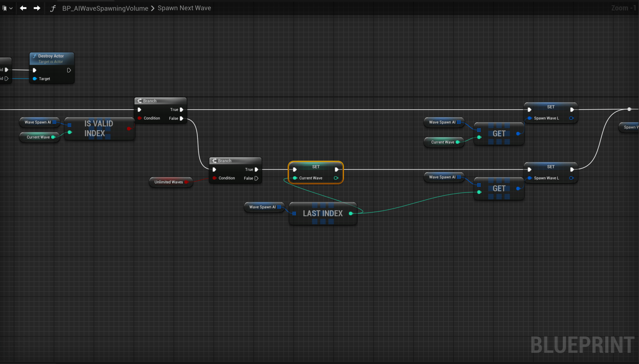Click Destroy Actor output execution pin
Image resolution: width=639 pixels, height=364 pixels.
[69, 70]
